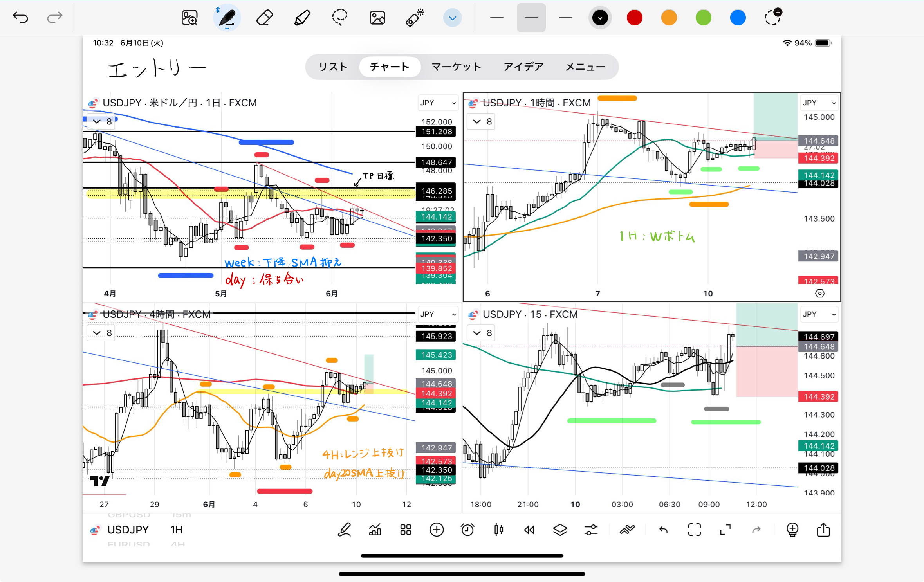Choose the thick stroke width option

click(565, 18)
